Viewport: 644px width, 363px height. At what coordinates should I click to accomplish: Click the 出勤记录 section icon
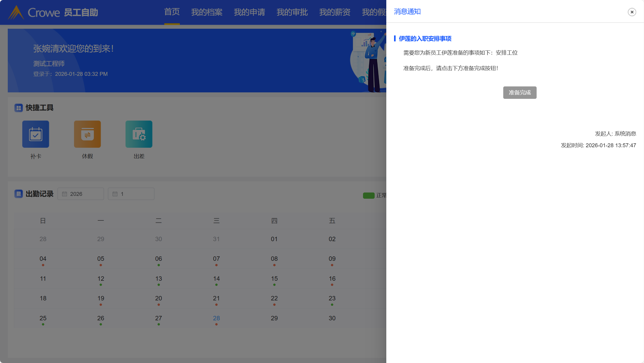point(19,194)
